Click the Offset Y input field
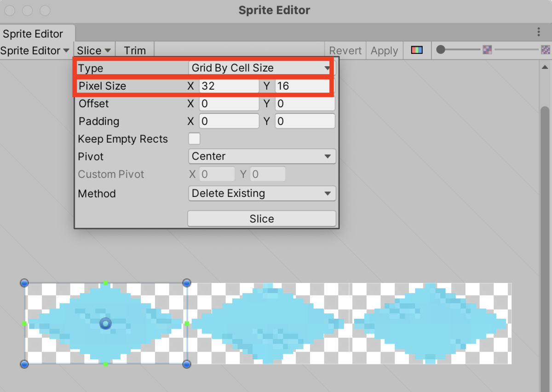 tap(305, 104)
